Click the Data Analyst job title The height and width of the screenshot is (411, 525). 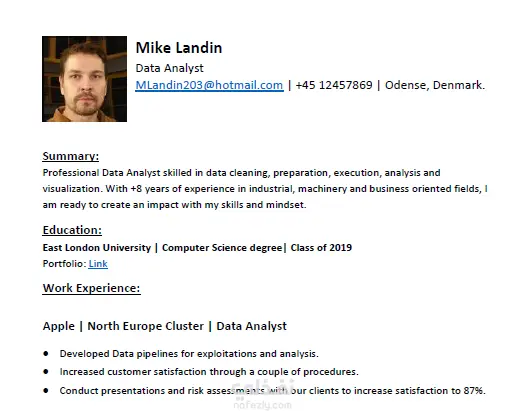pos(169,68)
